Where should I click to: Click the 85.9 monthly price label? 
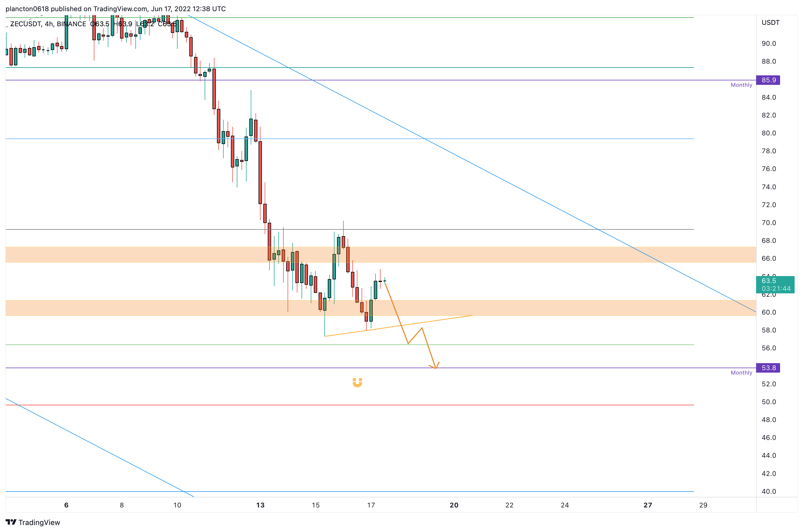768,80
